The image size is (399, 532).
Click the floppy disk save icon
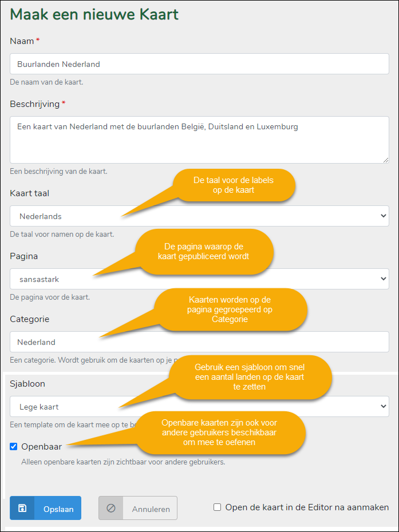(22, 508)
